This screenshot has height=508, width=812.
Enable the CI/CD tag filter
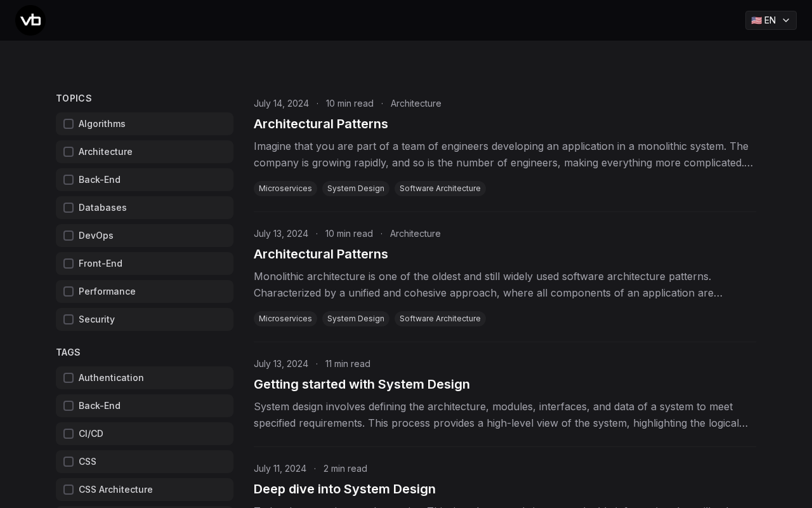point(69,434)
